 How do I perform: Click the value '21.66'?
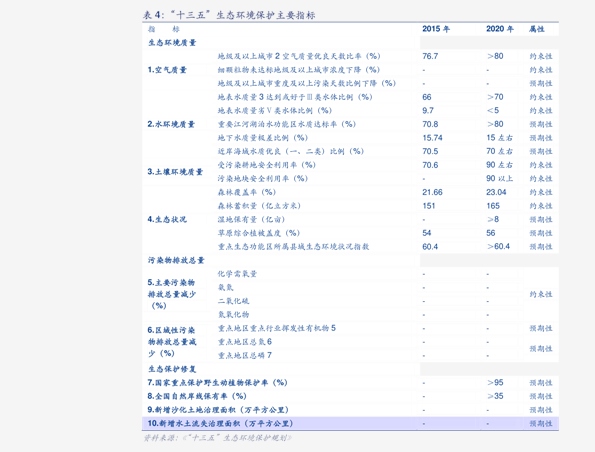(x=432, y=192)
